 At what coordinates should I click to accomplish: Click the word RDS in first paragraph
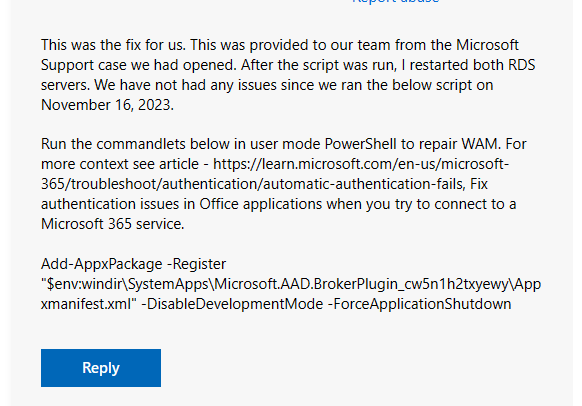(521, 65)
